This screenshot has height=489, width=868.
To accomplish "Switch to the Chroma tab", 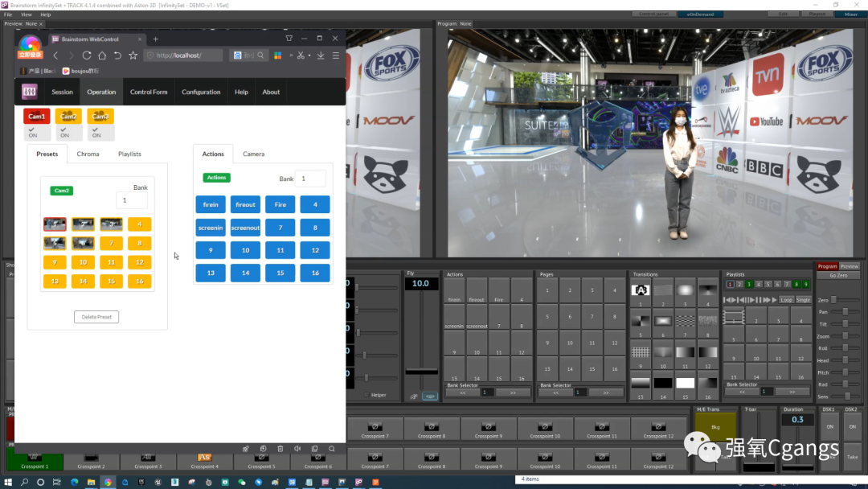I will 88,154.
